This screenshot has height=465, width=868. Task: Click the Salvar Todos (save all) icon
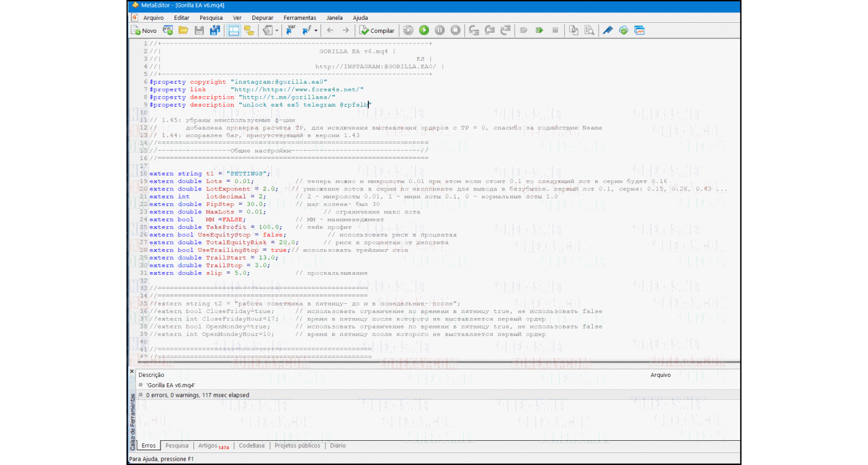pos(215,30)
